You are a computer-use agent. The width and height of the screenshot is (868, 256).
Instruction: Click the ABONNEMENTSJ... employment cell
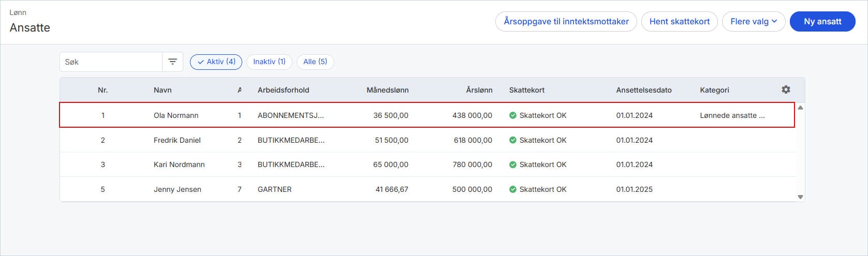(290, 115)
